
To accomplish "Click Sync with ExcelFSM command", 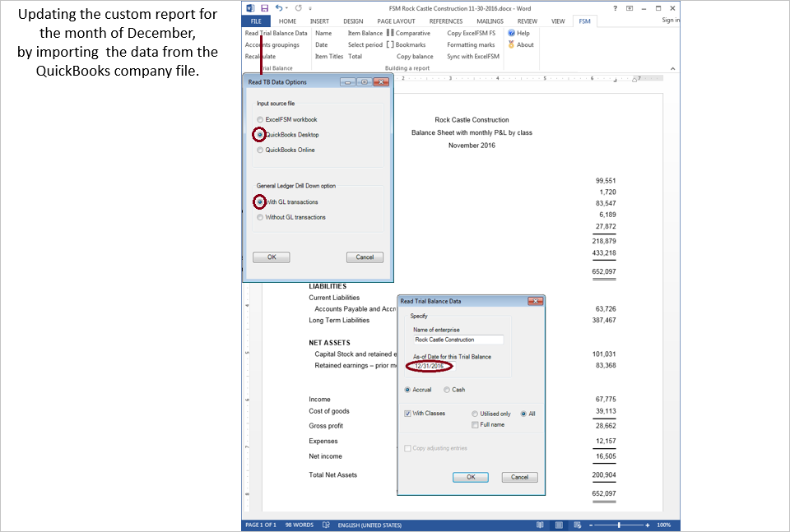I will point(473,57).
